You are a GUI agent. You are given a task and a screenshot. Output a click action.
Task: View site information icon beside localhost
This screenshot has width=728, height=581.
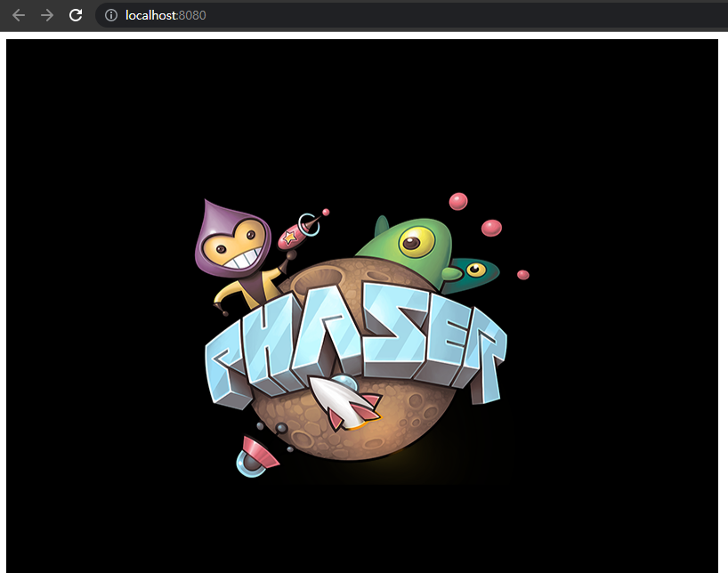coord(111,15)
